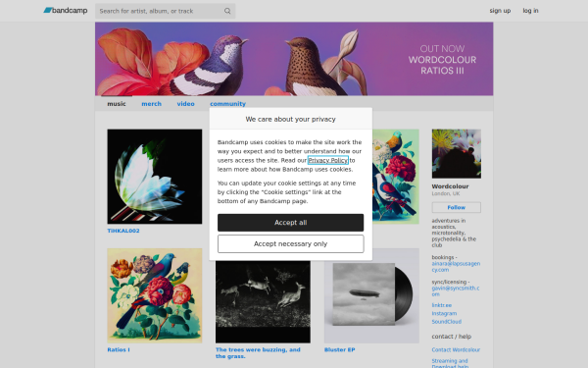Open the linktr.ee link
Image resolution: width=588 pixels, height=368 pixels.
(442, 305)
